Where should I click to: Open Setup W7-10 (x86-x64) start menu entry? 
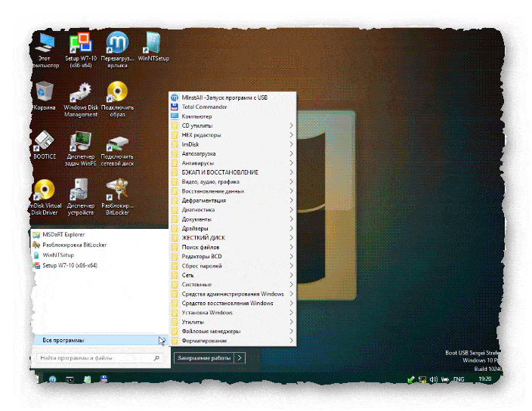coord(100,265)
